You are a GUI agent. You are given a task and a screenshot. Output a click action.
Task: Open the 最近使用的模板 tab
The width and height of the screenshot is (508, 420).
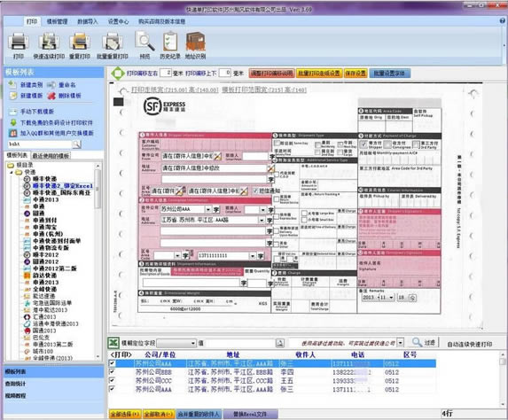click(51, 156)
